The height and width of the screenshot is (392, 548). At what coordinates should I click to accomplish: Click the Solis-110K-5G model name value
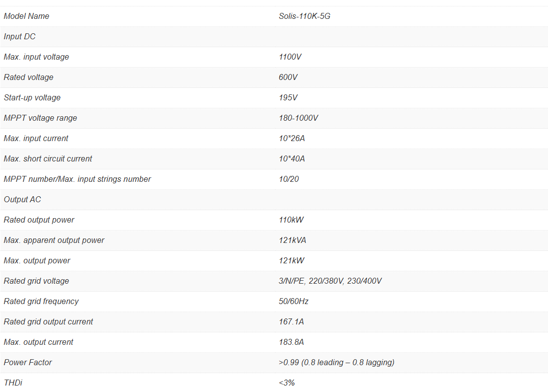(x=305, y=16)
